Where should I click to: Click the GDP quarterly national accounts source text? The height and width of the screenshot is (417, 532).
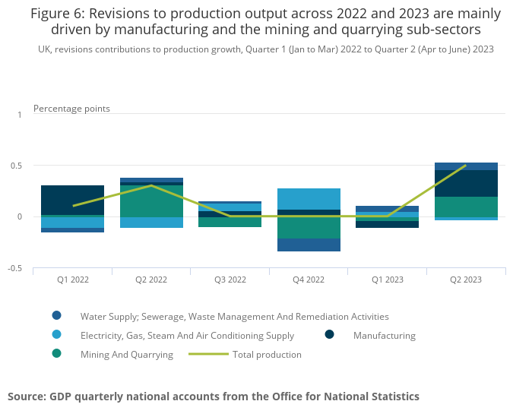coord(213,396)
